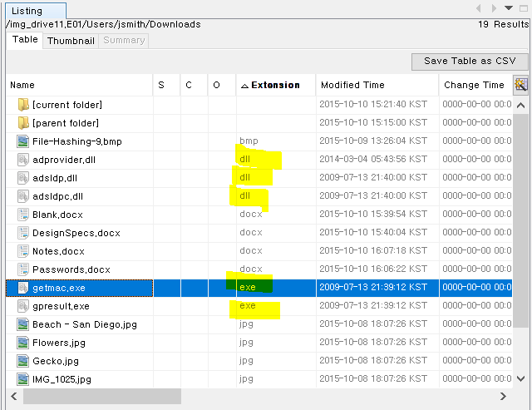Click the Gecko.jpg image icon
The image size is (532, 410).
click(x=23, y=361)
